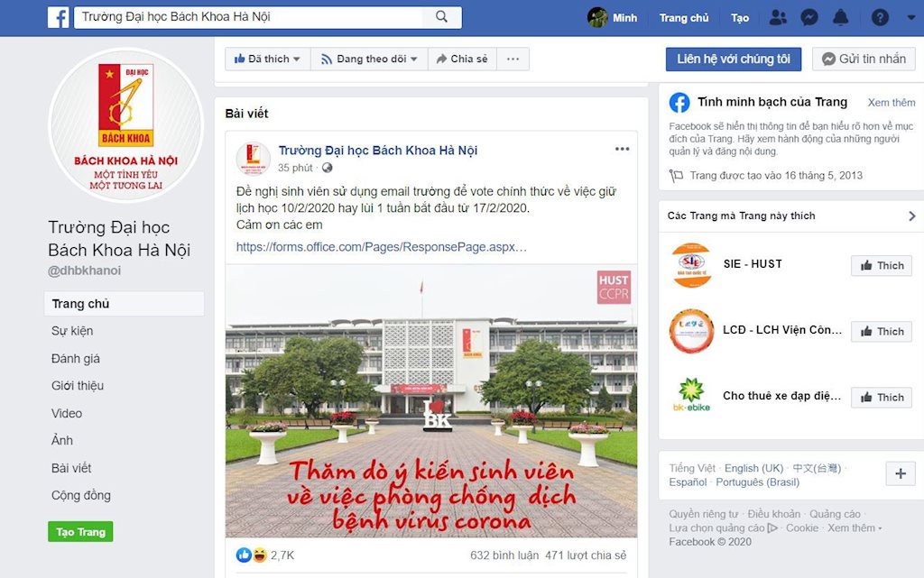Toggle Thích for SIE - HUST page
The height and width of the screenshot is (578, 924).
pyautogui.click(x=881, y=265)
